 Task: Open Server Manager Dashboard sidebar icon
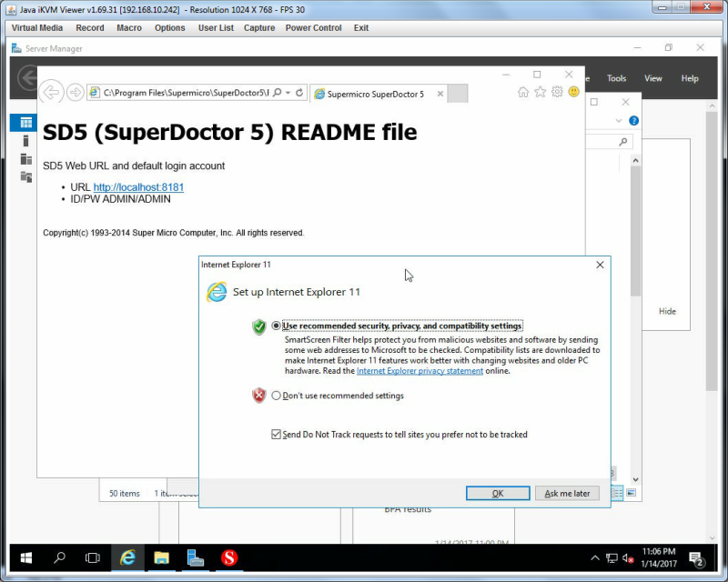pos(25,123)
